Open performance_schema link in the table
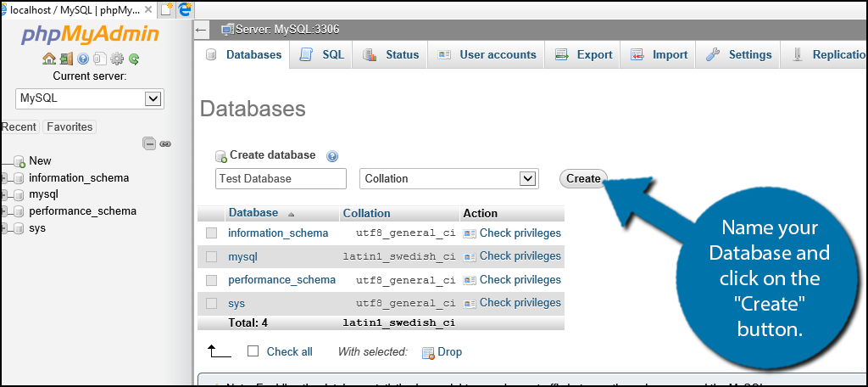Image resolution: width=868 pixels, height=387 pixels. (281, 280)
